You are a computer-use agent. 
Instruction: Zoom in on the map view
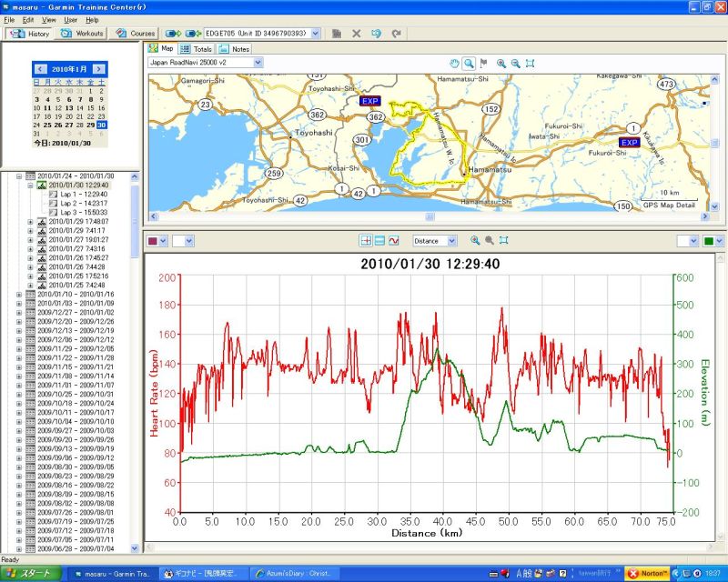501,64
